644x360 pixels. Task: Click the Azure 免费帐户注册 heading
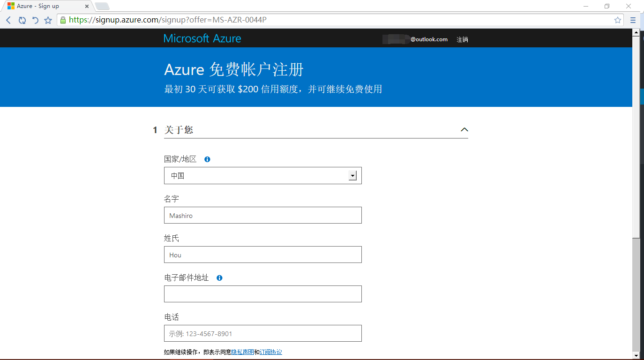234,70
